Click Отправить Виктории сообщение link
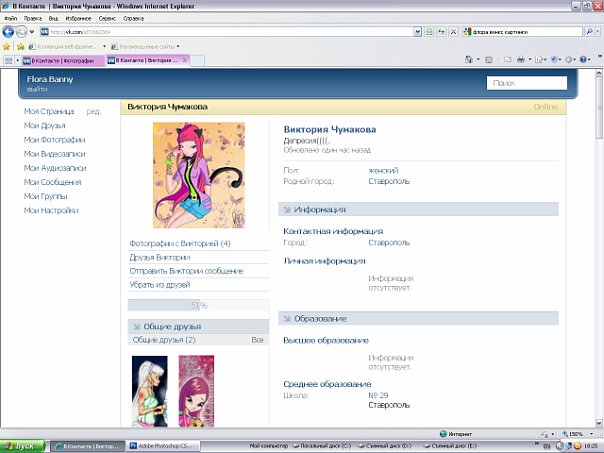604x453 pixels. (x=187, y=271)
